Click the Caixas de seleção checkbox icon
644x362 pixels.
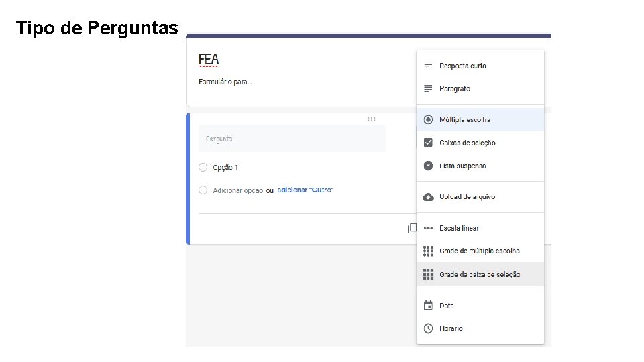point(428,142)
